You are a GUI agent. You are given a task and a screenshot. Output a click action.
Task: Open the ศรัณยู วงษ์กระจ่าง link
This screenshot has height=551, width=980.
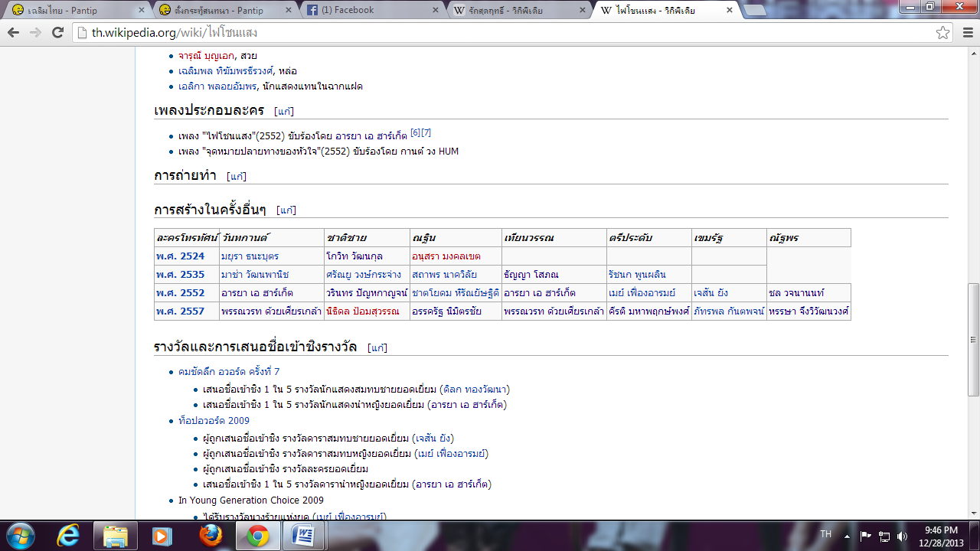pos(364,275)
